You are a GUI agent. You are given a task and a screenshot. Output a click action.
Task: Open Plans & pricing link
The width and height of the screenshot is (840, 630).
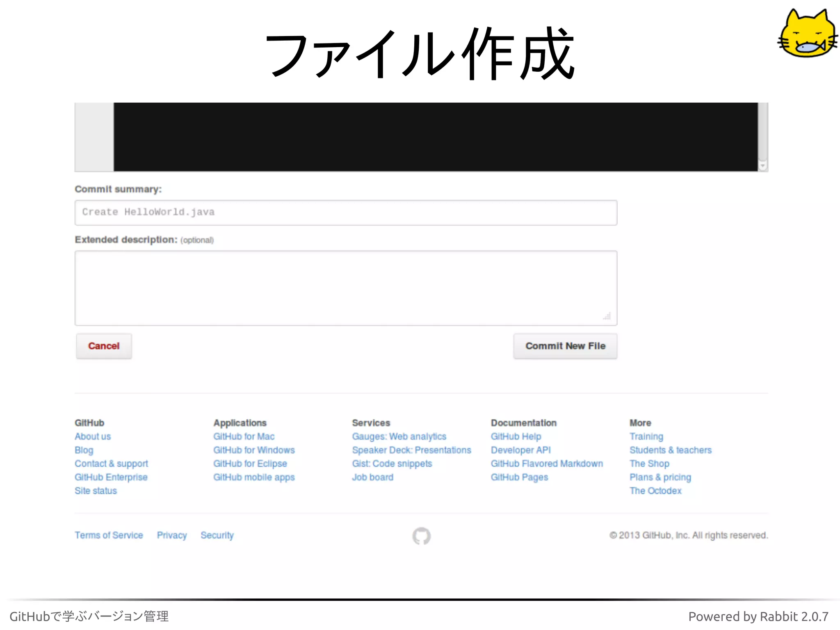coord(660,477)
